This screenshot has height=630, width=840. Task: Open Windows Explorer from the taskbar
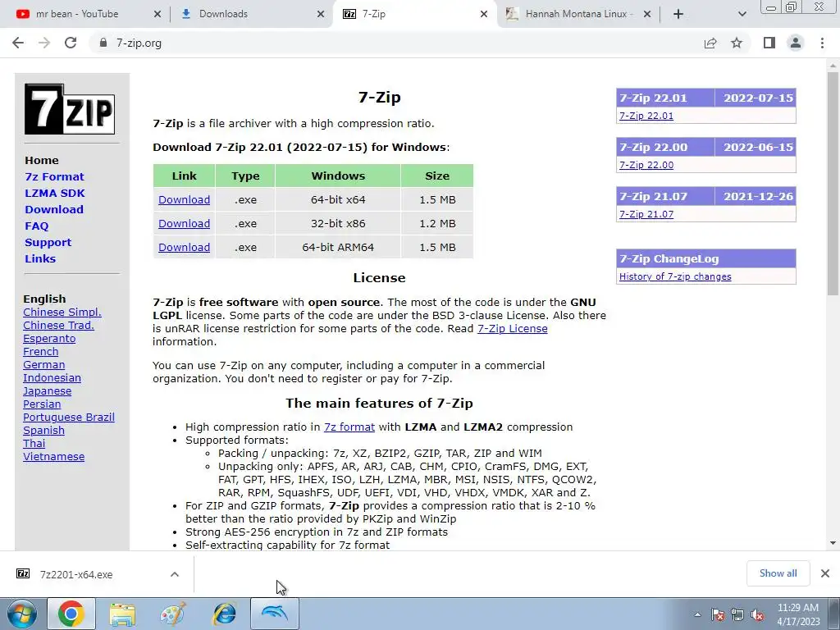[122, 614]
